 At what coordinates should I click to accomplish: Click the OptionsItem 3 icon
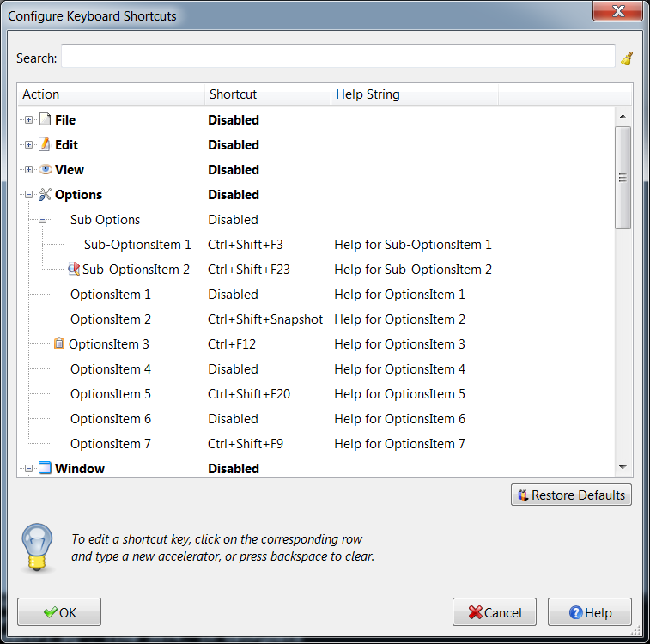(x=59, y=344)
